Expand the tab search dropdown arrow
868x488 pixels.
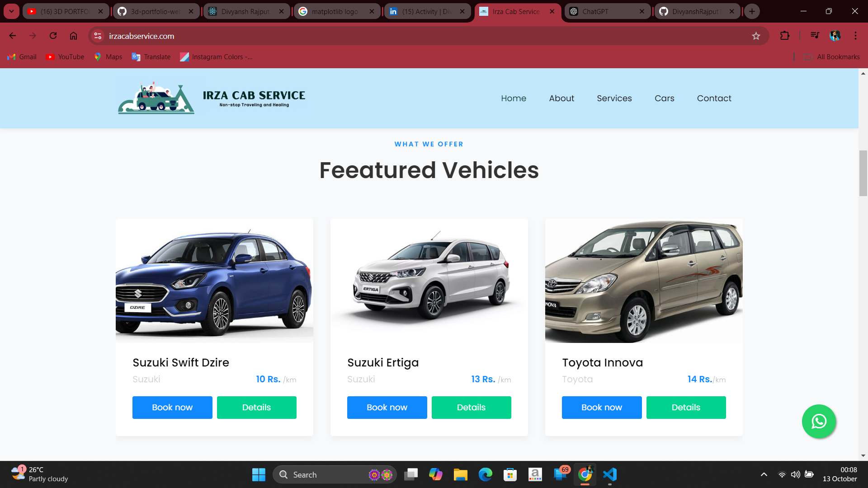11,11
